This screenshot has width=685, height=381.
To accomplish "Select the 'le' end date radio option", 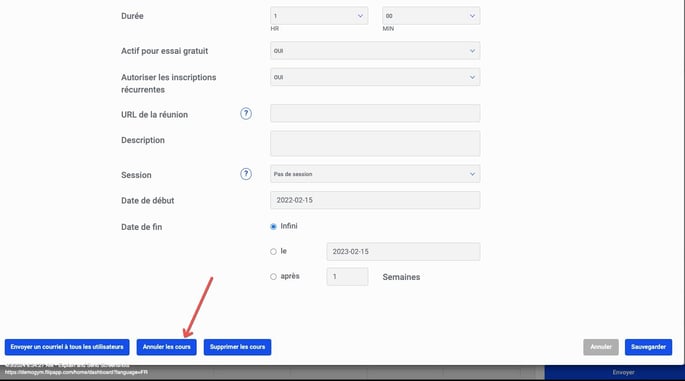I will 273,251.
